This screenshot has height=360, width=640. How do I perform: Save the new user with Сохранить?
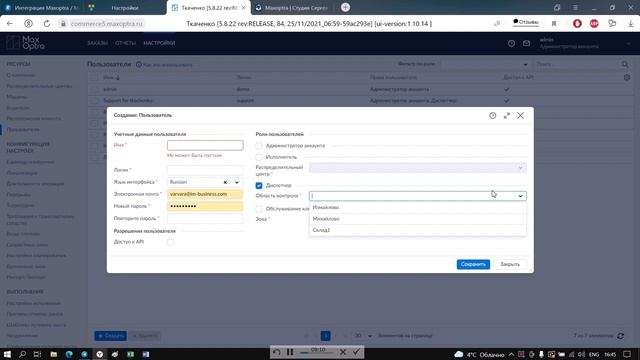473,264
